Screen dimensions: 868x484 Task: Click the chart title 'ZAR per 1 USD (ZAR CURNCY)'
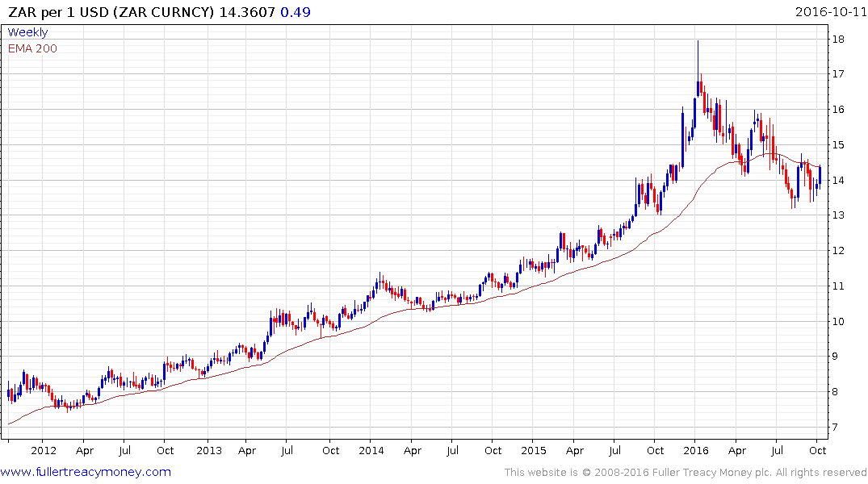point(111,12)
